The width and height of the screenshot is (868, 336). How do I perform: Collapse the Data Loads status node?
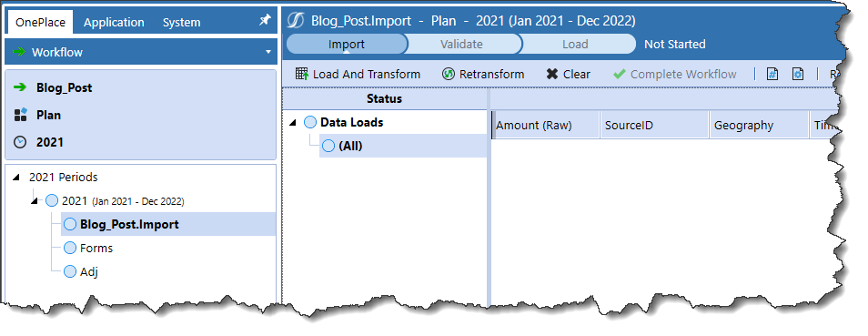[293, 123]
